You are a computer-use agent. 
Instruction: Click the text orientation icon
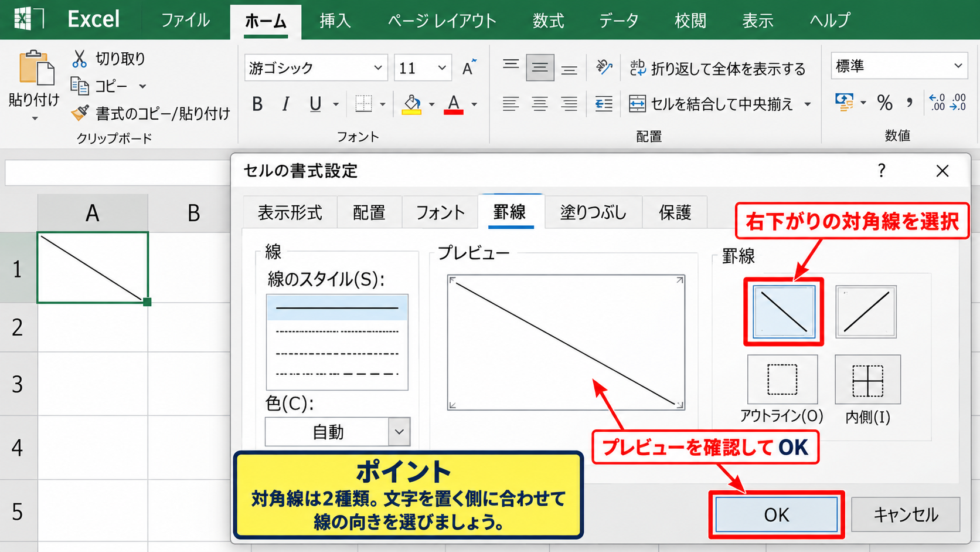pos(604,67)
